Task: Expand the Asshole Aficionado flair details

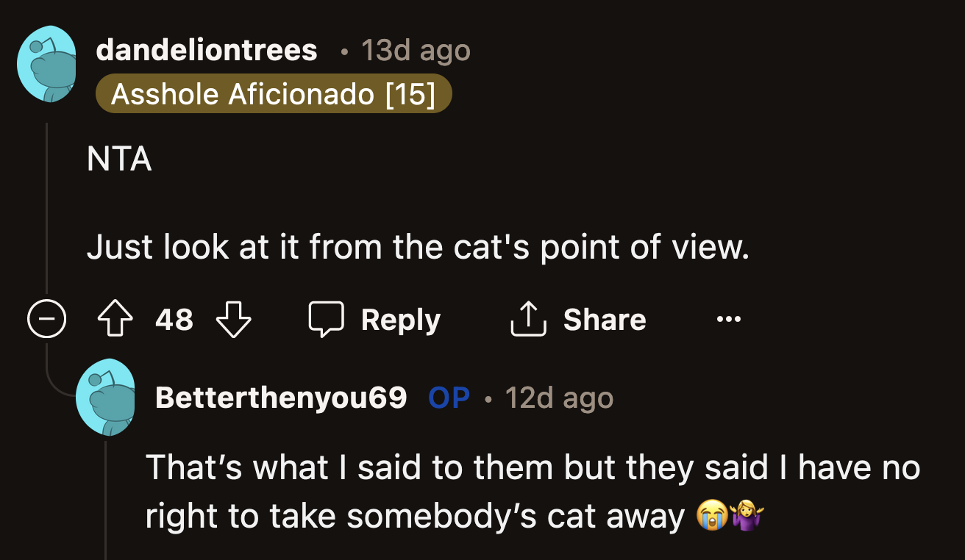Action: [273, 93]
